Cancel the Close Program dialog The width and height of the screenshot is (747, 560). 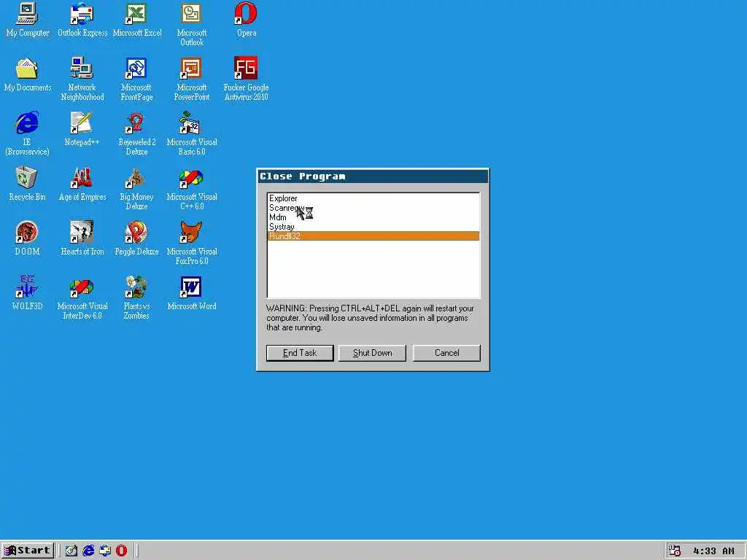tap(446, 353)
